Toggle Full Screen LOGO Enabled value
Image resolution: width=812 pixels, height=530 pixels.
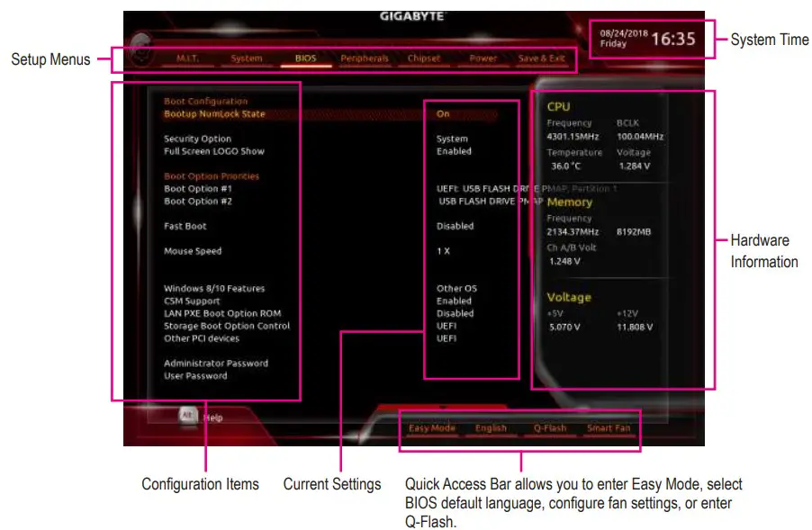(x=454, y=151)
